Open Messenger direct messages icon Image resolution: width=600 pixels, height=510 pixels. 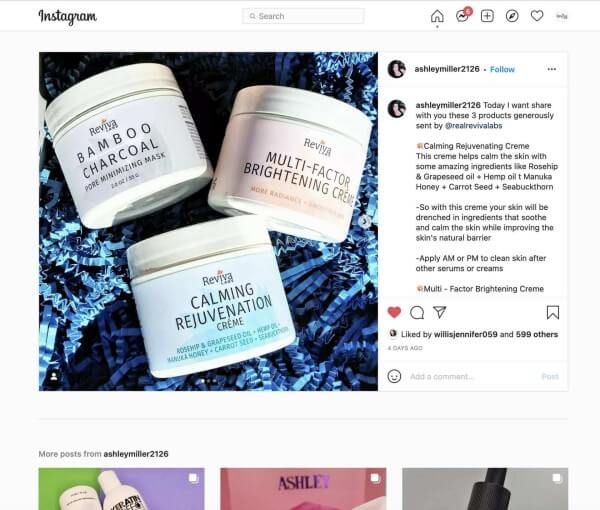tap(463, 16)
